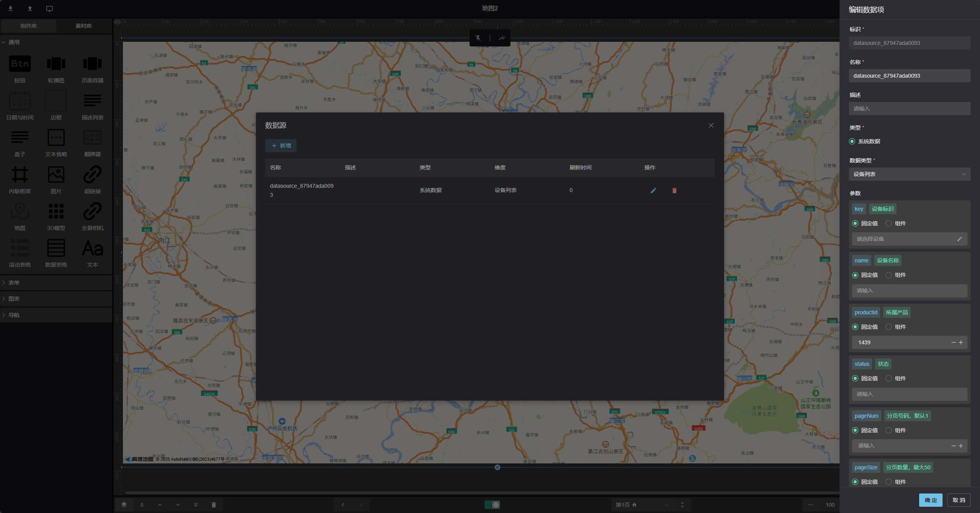
Task: Decrease the productId value with minus
Action: [x=954, y=342]
